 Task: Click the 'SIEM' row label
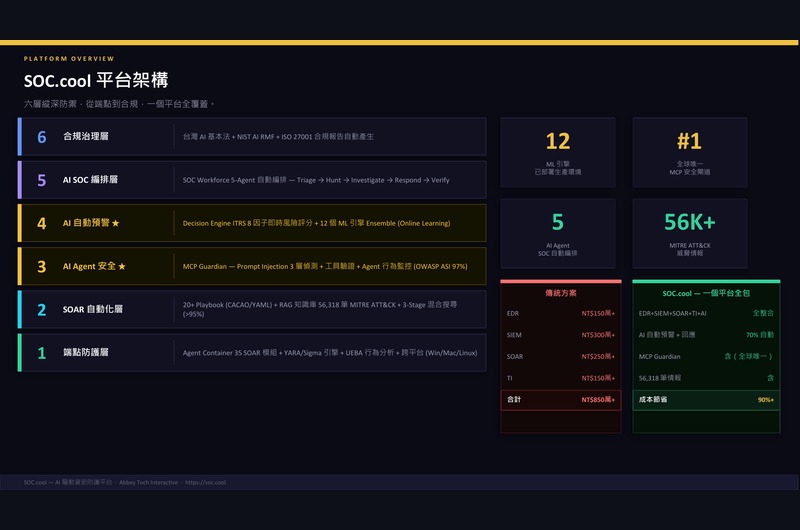click(514, 335)
